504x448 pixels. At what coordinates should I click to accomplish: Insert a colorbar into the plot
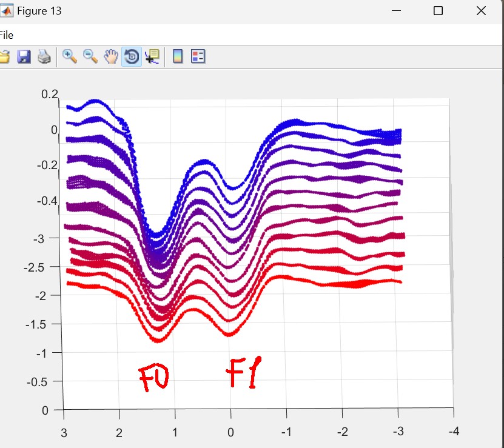(178, 57)
